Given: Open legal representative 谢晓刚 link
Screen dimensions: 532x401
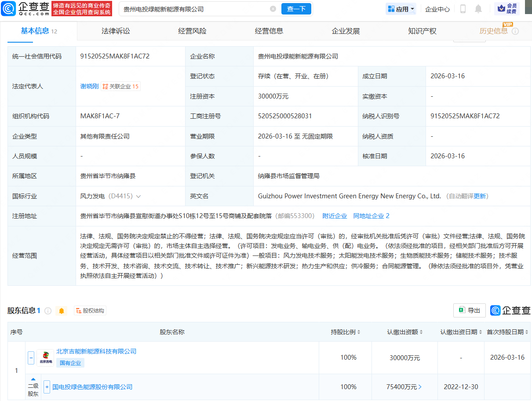Looking at the screenshot, I should coord(89,86).
